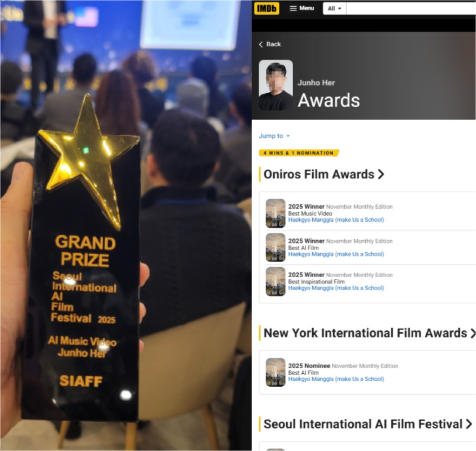Open the New York International Film Awards heading
This screenshot has height=451, width=476.
(x=369, y=333)
